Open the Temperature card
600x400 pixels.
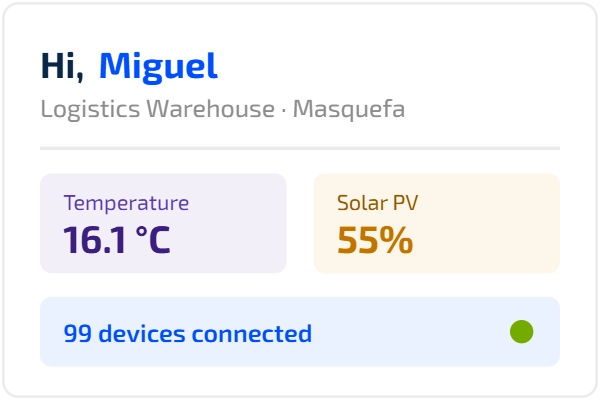tap(163, 223)
